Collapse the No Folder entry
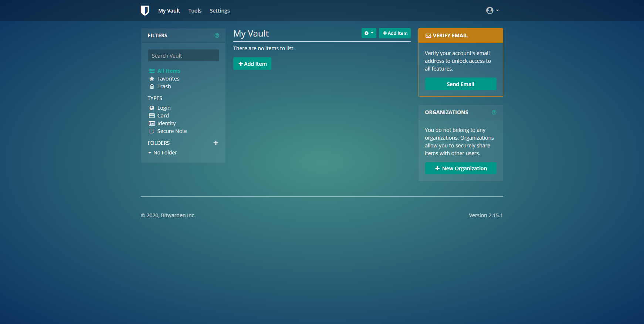 click(150, 153)
